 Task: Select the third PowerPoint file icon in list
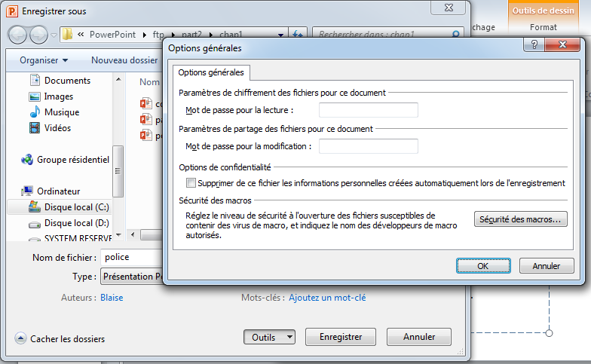pos(146,135)
